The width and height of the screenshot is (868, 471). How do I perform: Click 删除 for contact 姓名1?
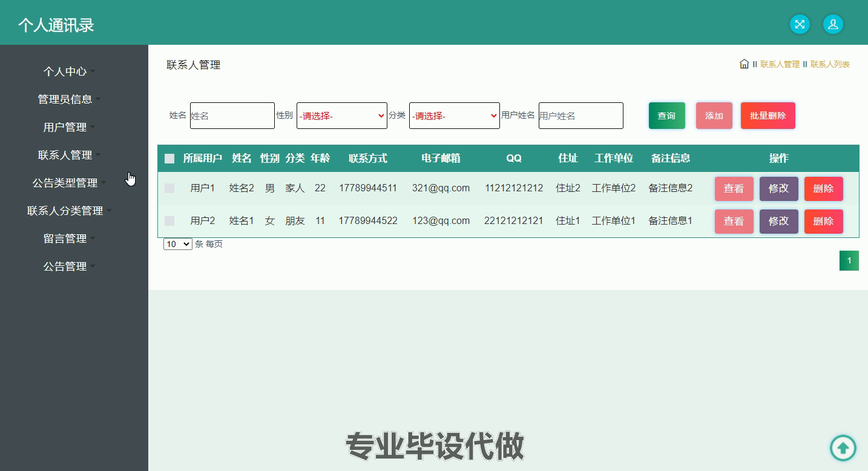point(824,221)
